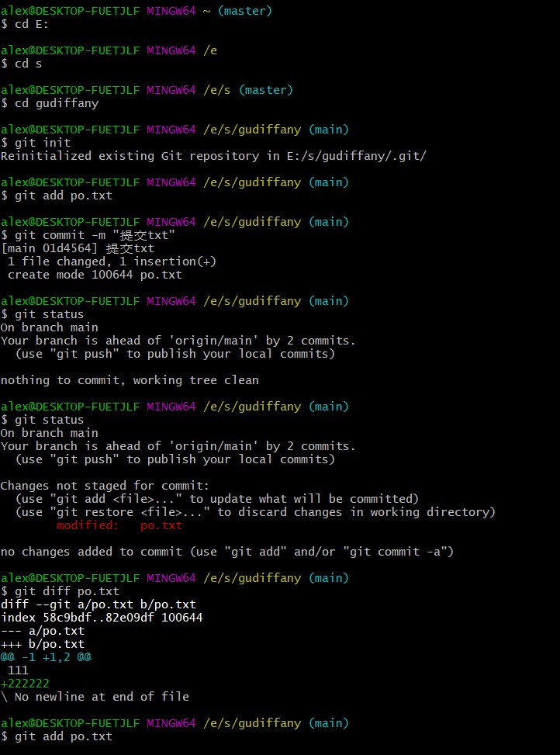Click the "cd E:" command line

pyautogui.click(x=25, y=24)
